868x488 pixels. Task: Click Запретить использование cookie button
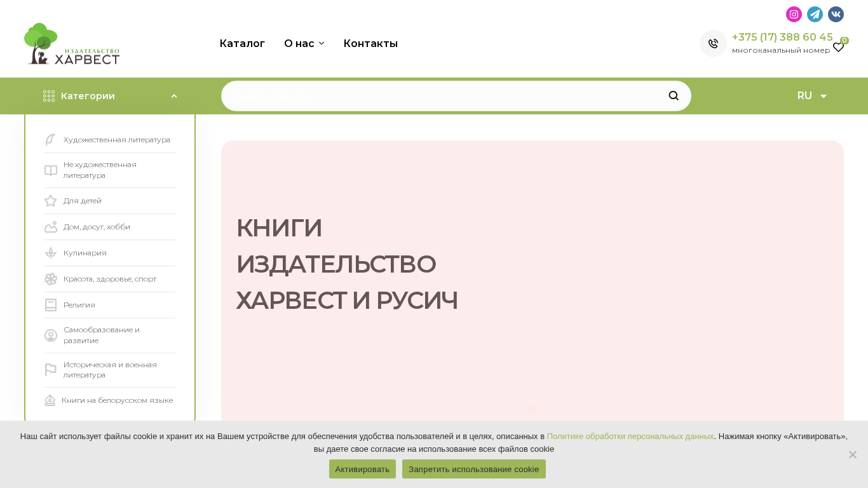474,469
